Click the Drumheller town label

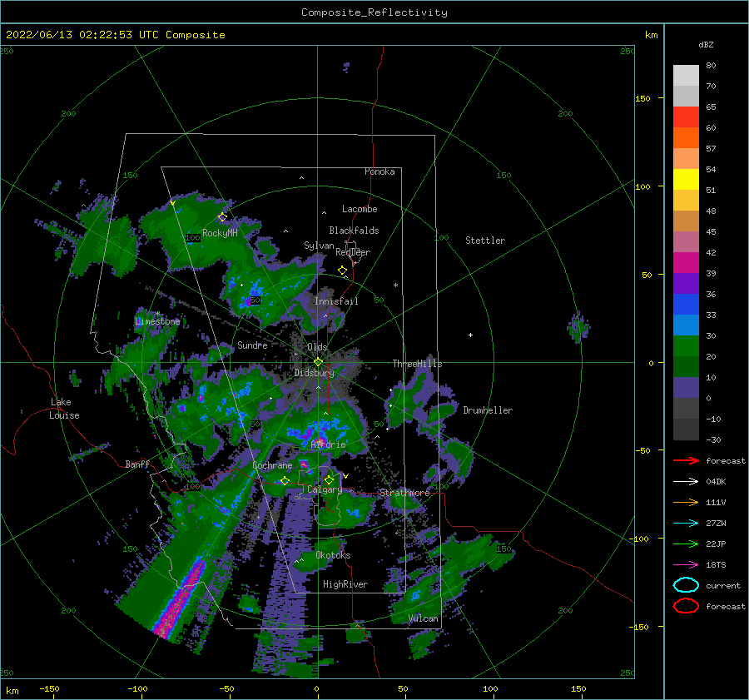(x=488, y=410)
